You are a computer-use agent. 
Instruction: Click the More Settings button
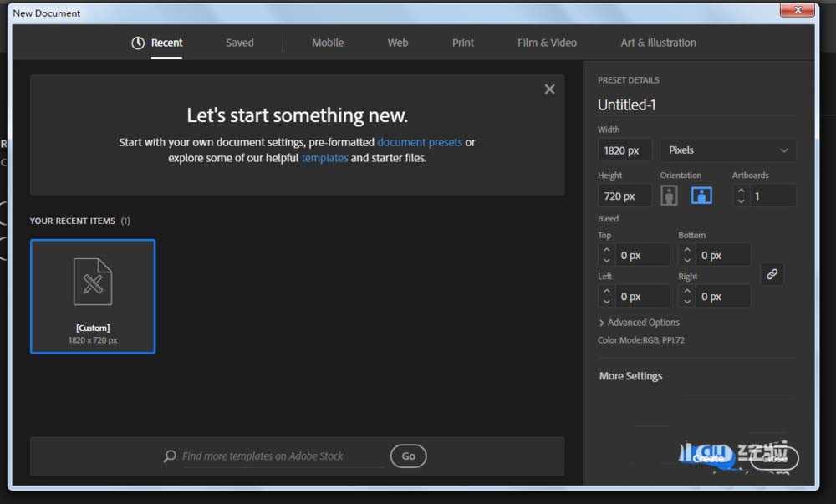630,376
